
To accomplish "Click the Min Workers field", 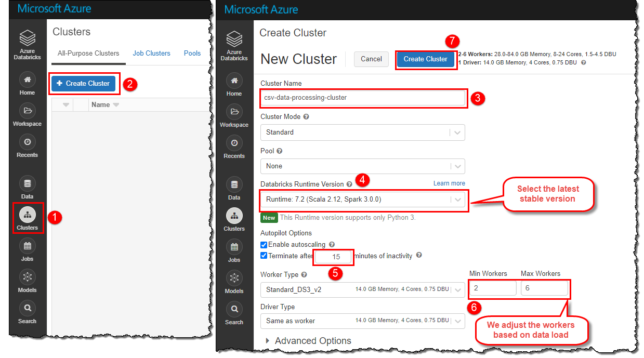I will click(x=493, y=288).
